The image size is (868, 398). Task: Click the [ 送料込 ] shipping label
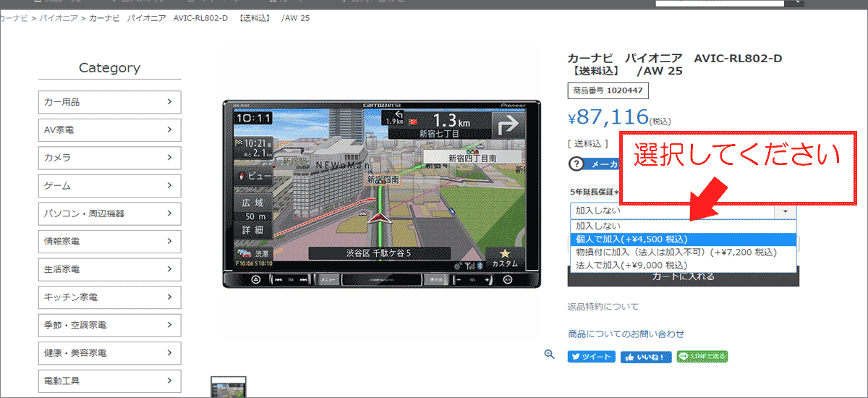(x=588, y=144)
